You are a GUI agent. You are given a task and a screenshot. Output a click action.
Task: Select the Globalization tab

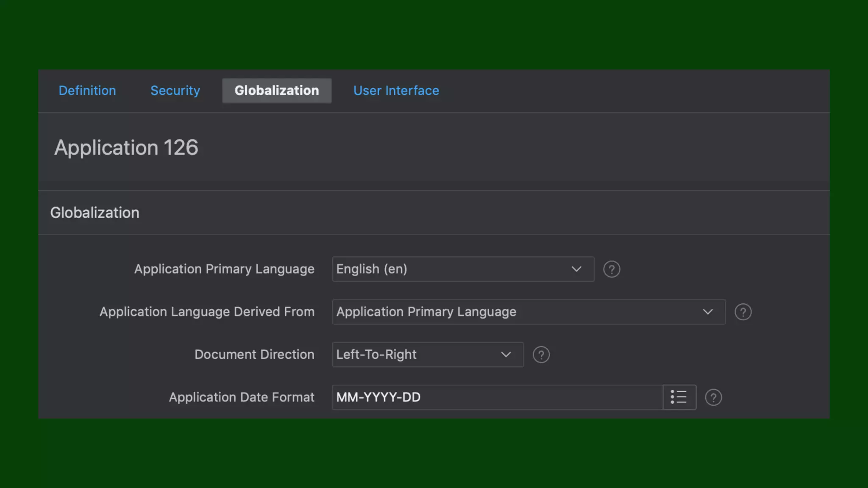[277, 91]
